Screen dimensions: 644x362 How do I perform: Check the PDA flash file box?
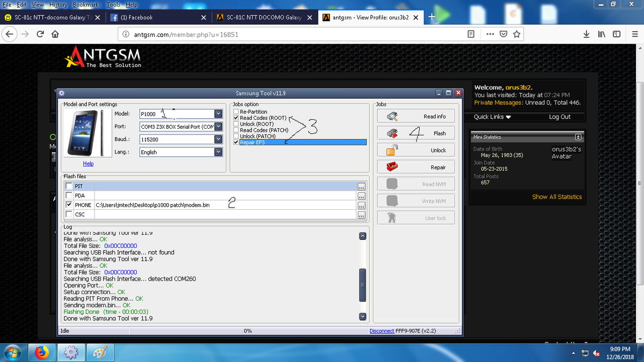pos(69,196)
